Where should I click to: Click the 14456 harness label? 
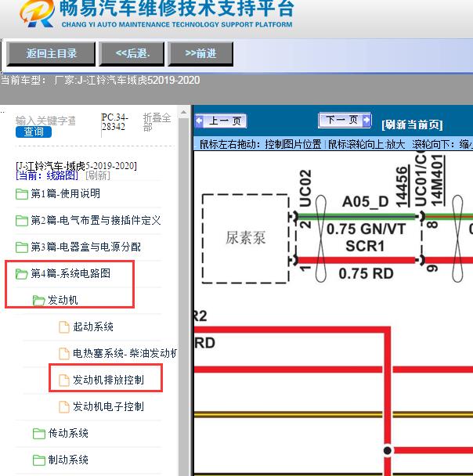(403, 186)
